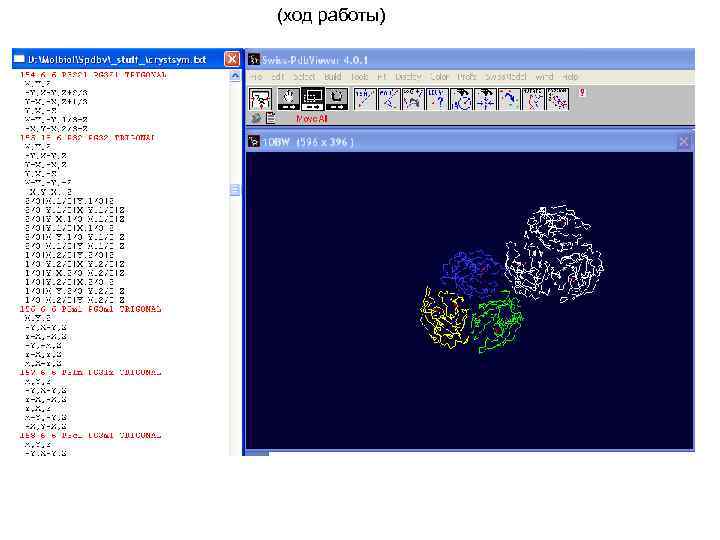This screenshot has width=720, height=540.
Task: Click the '155 18 6 R32' TRIGONAL header line
Action: pyautogui.click(x=88, y=138)
